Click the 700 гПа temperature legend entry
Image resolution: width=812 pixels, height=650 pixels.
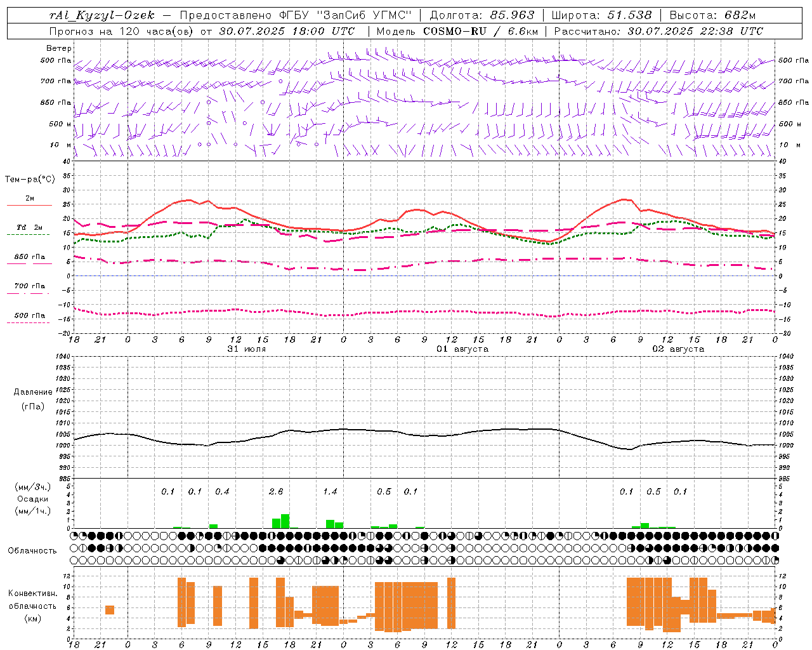pyautogui.click(x=29, y=286)
